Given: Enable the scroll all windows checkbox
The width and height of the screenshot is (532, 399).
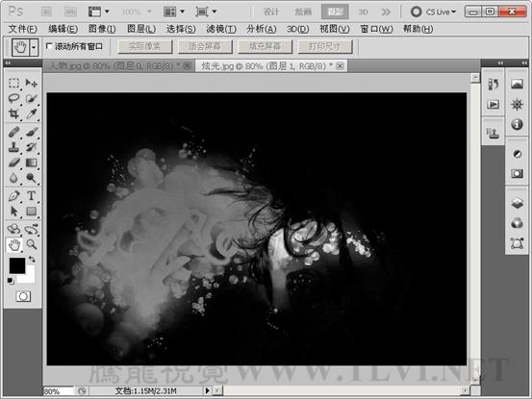Looking at the screenshot, I should coord(49,46).
